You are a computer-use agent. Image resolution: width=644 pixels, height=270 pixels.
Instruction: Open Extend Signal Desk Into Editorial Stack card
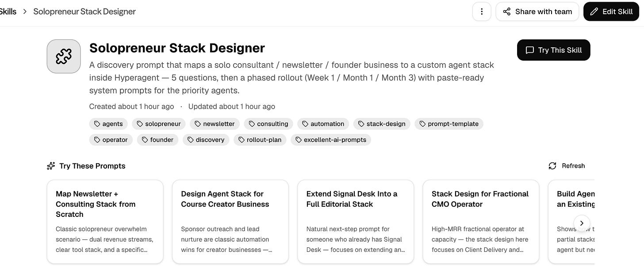tap(356, 221)
